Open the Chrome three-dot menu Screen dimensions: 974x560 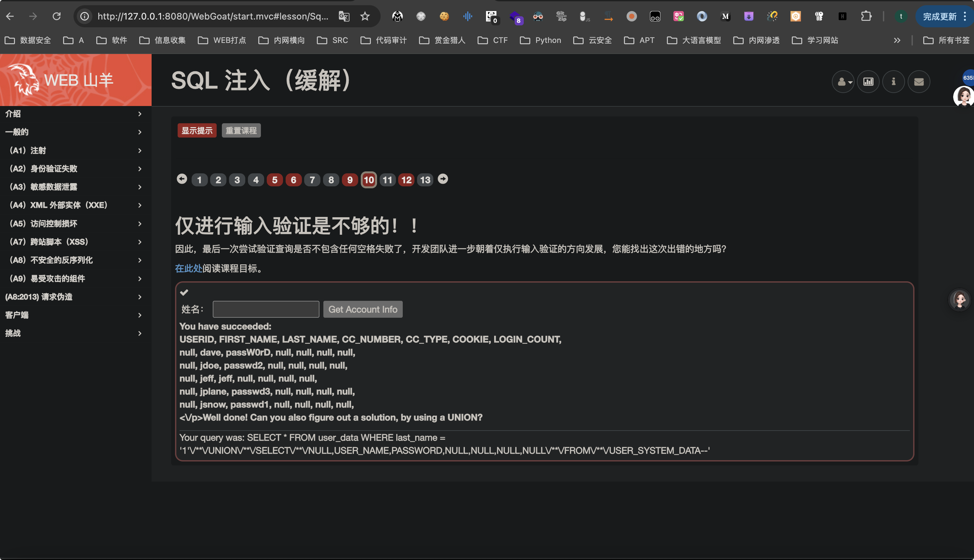pyautogui.click(x=965, y=16)
